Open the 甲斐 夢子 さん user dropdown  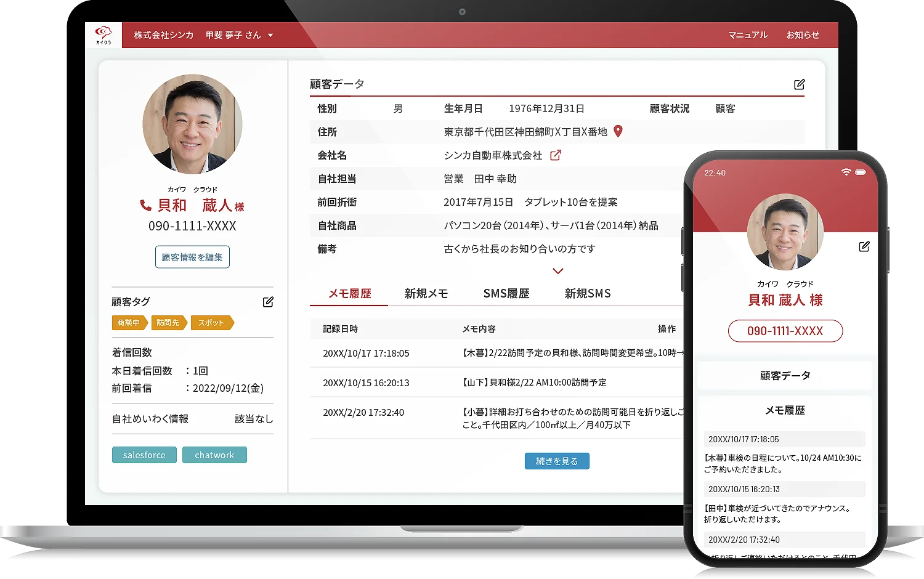239,35
